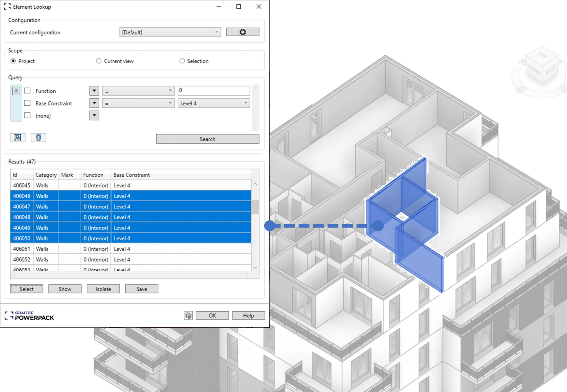Viewport: 567px width, 392px height.
Task: Click the Isolate button
Action: coord(103,289)
